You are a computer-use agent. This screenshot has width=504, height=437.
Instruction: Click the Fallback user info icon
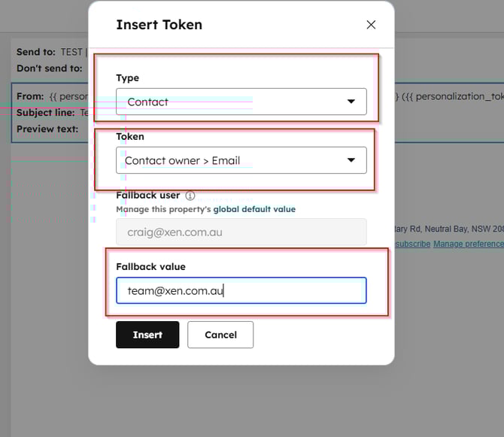click(190, 196)
